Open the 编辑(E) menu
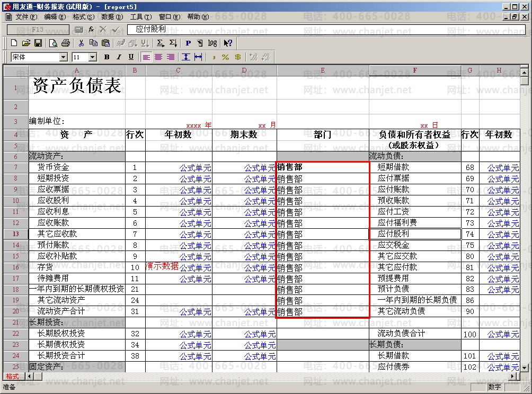Viewport: 532px width, 394px height. [55, 16]
